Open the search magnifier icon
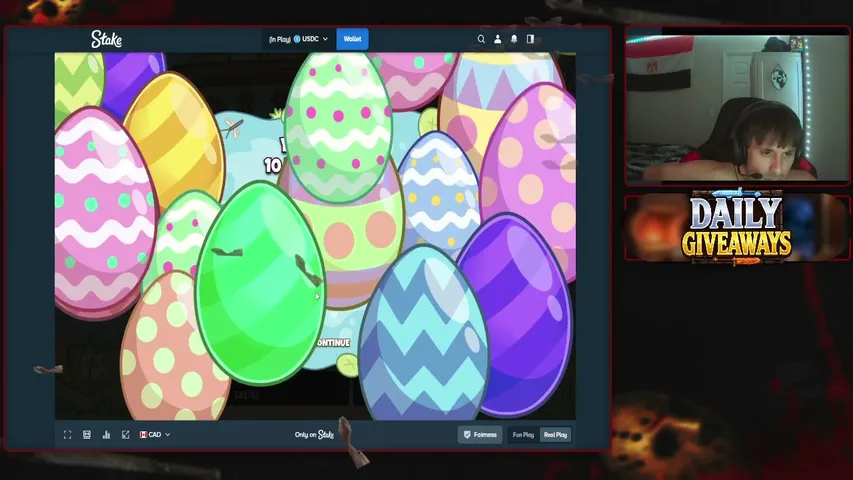The height and width of the screenshot is (480, 853). (x=481, y=39)
